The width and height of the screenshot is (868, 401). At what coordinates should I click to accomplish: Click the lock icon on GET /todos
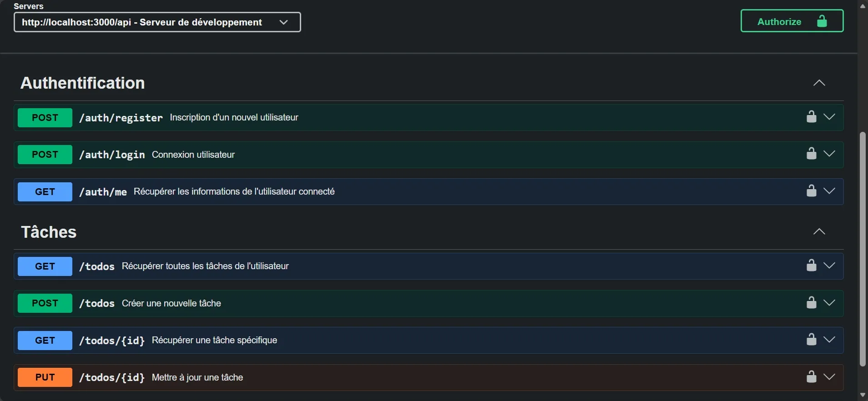coord(811,266)
